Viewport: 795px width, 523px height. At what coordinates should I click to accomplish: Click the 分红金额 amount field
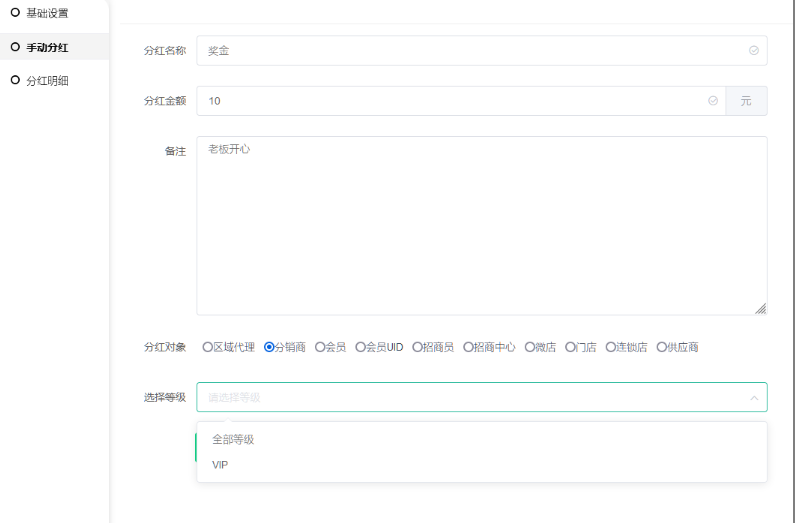point(450,101)
